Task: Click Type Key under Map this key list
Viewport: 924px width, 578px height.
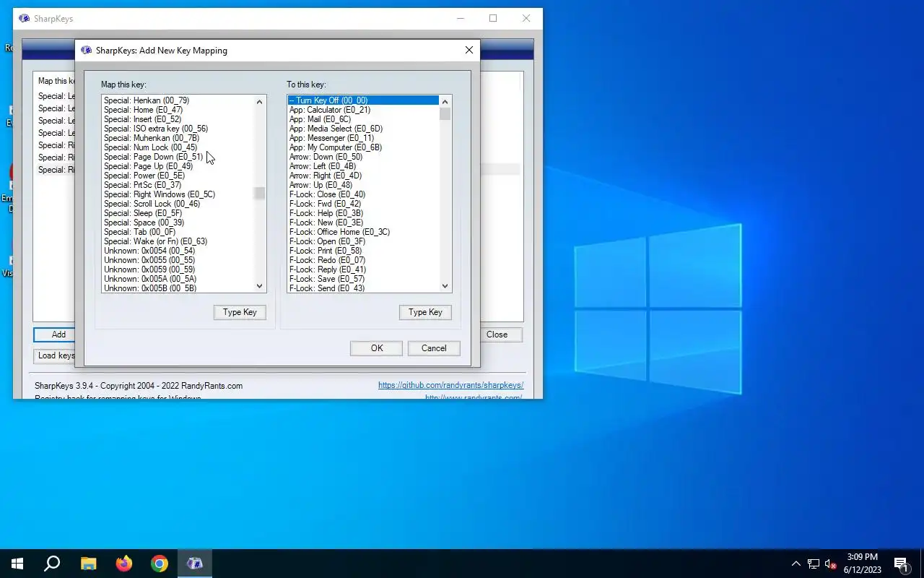Action: click(x=240, y=312)
